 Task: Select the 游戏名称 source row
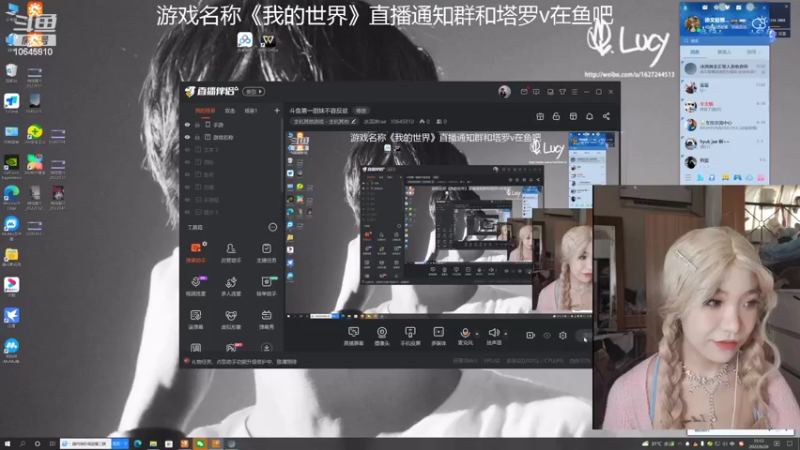coord(231,137)
